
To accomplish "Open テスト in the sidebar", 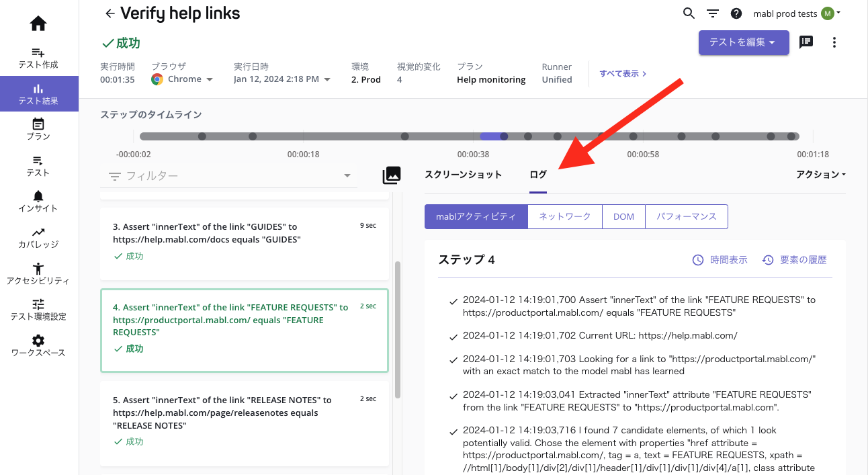I will tap(38, 166).
